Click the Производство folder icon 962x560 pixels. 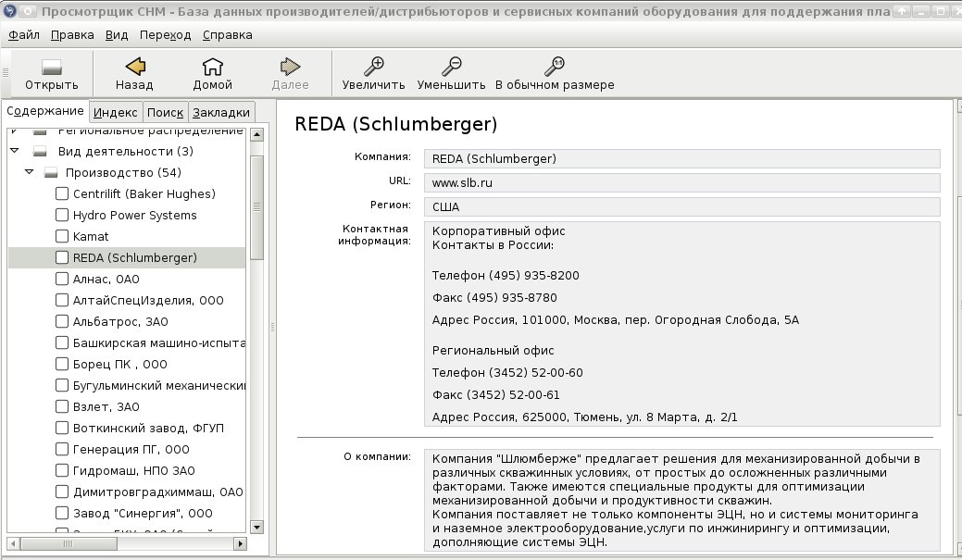pyautogui.click(x=51, y=173)
